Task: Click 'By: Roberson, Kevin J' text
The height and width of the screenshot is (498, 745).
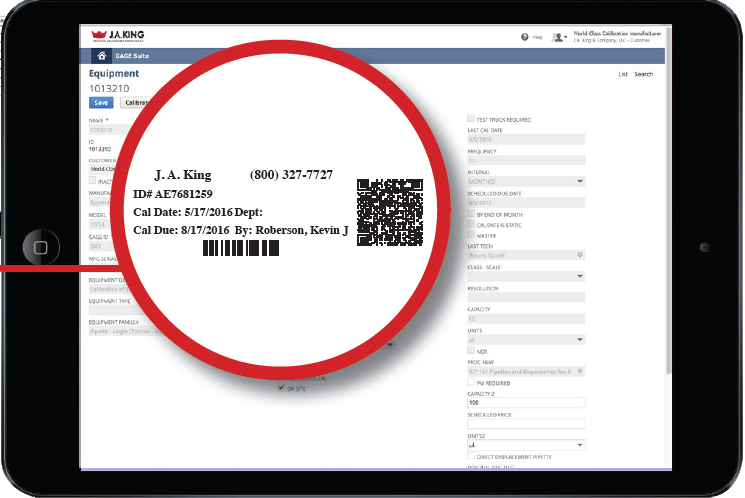Action: [292, 230]
